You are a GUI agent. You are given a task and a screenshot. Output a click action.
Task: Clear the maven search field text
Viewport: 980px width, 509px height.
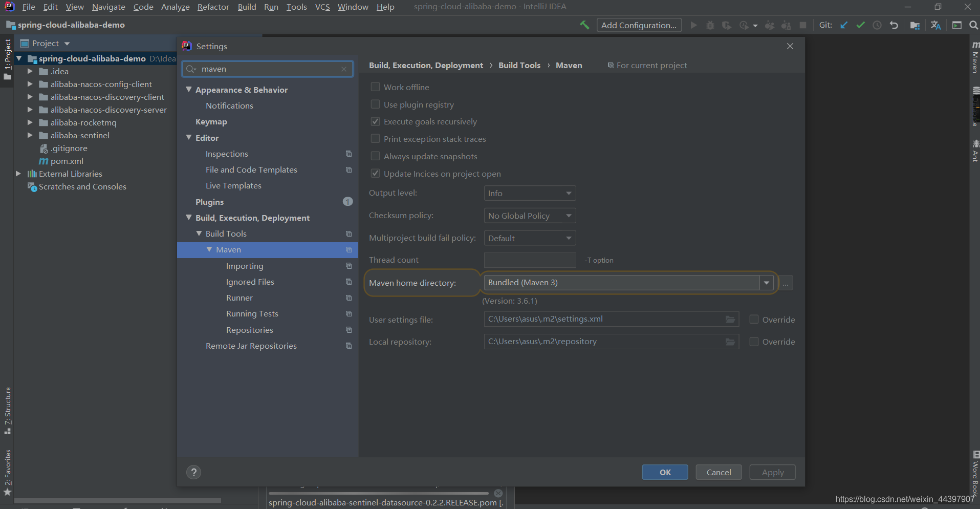point(344,69)
